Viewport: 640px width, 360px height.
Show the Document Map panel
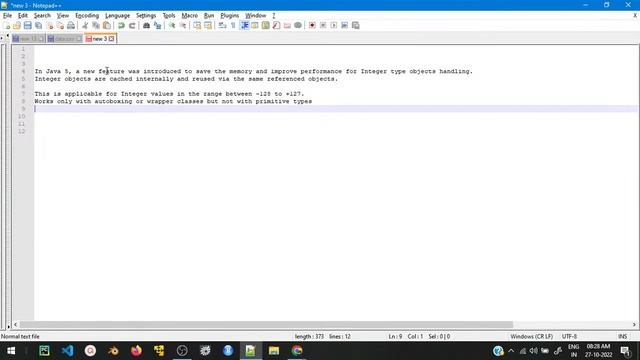pos(266,25)
